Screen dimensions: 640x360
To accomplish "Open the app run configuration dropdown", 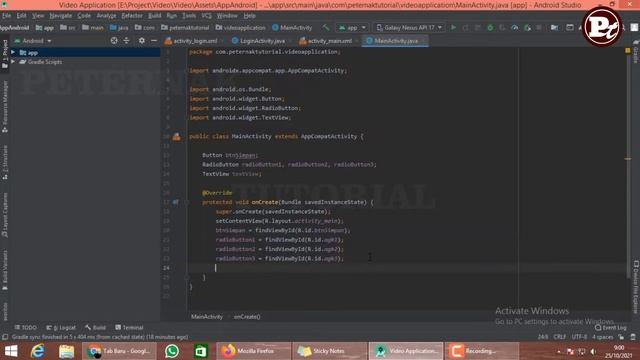I will [352, 27].
